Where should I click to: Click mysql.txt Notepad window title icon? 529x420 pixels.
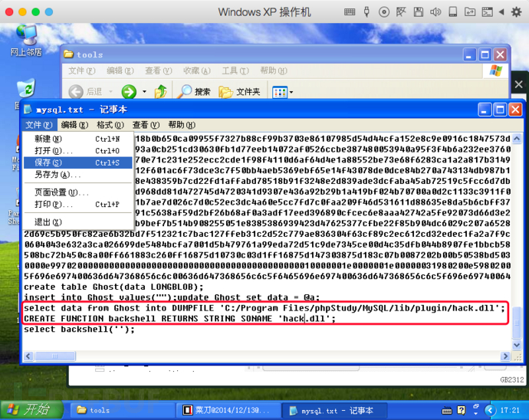click(x=28, y=110)
